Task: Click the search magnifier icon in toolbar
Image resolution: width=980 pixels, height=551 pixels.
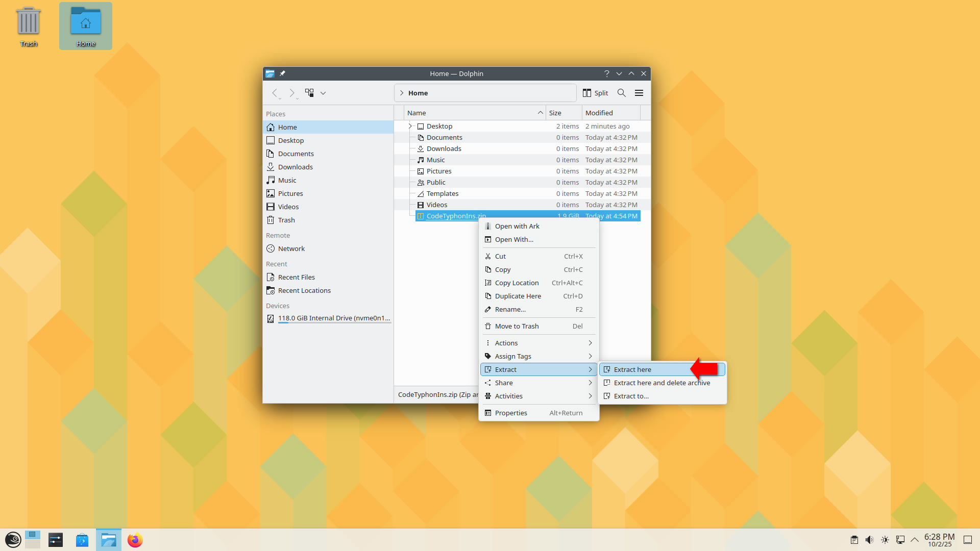Action: [x=621, y=93]
